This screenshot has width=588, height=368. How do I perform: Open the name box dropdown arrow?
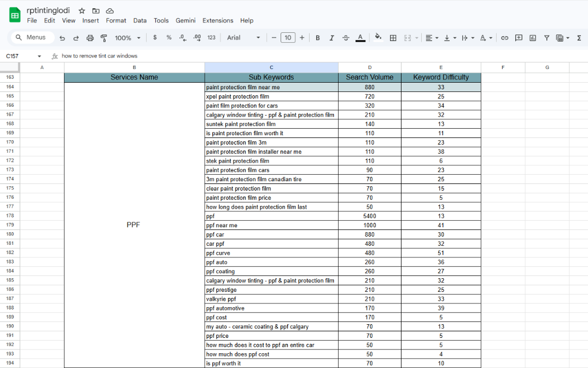coord(39,56)
